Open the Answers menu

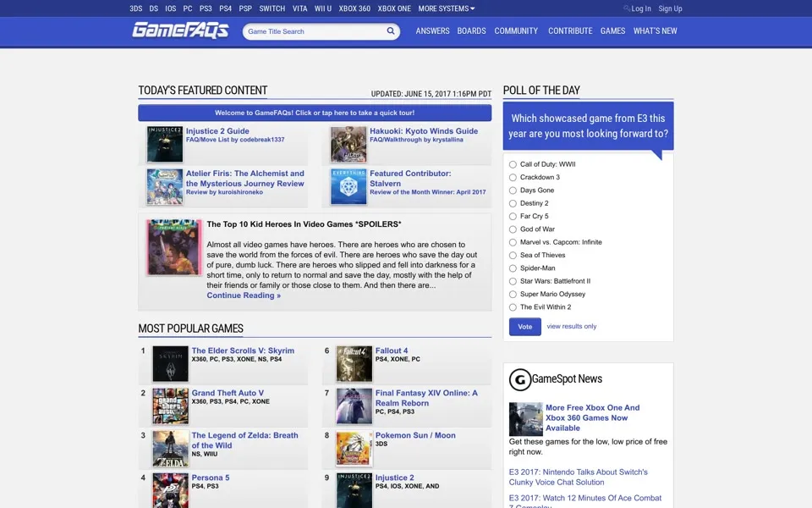[x=432, y=31]
